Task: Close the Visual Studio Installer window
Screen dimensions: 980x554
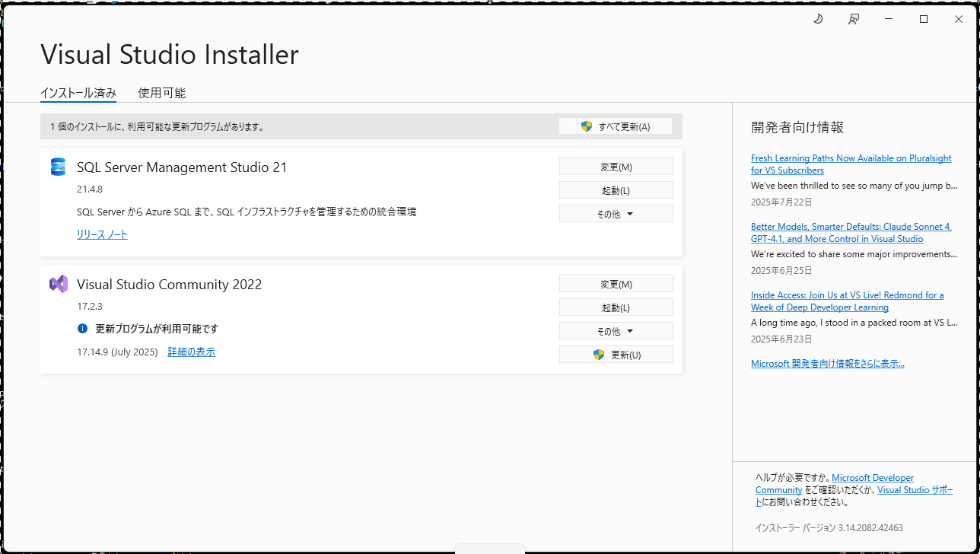Action: point(959,19)
